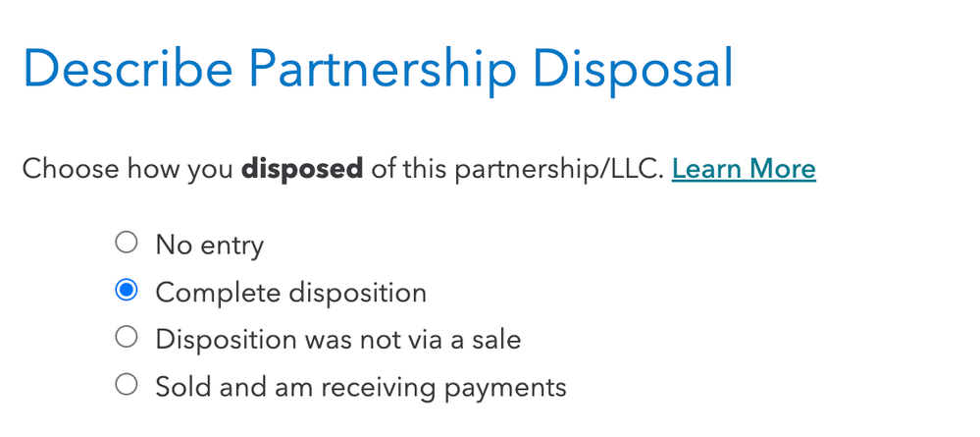Click the partnership/LLC text before Learn More

[559, 170]
